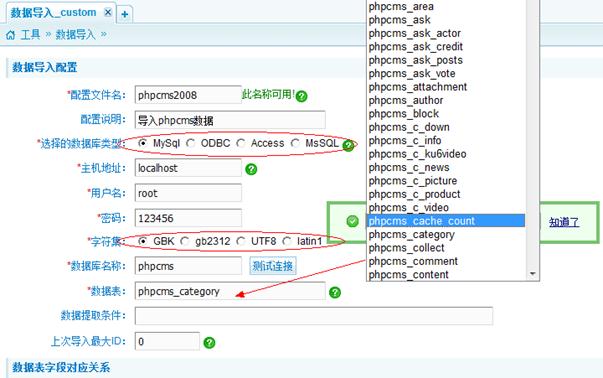Focus the 配置文件名 input field

point(188,95)
